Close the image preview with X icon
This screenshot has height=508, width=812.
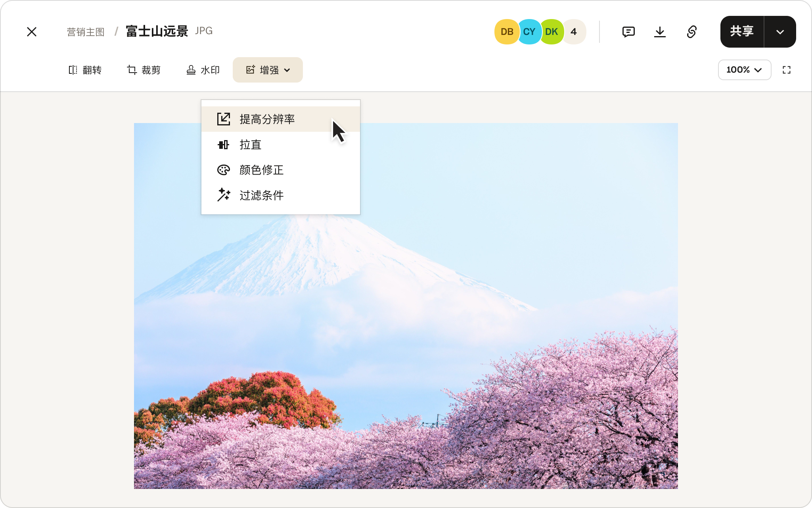(32, 32)
